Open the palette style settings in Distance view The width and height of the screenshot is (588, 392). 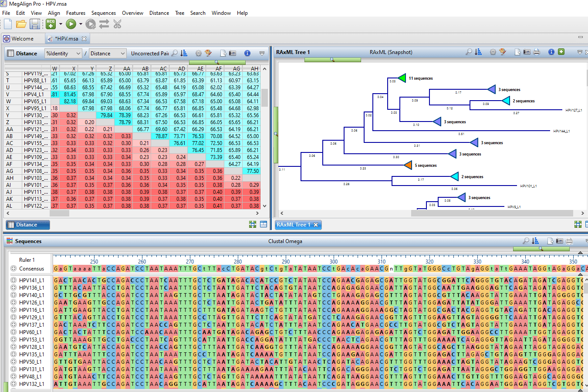208,53
